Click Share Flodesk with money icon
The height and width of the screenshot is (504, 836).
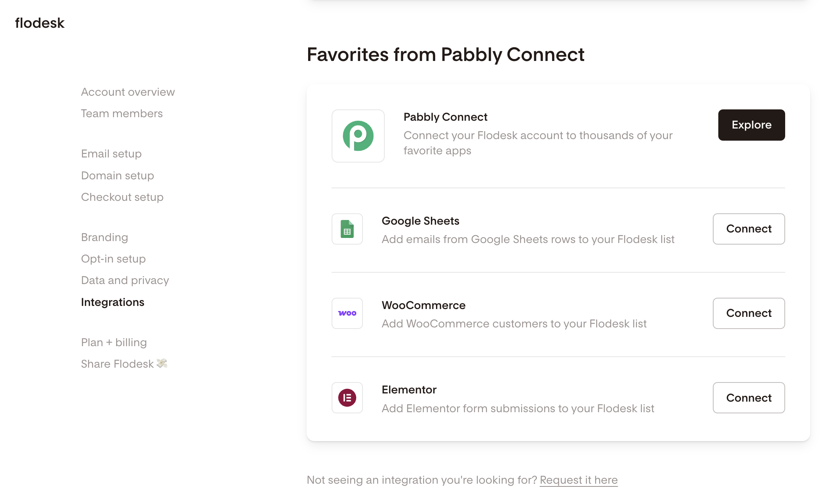124,364
